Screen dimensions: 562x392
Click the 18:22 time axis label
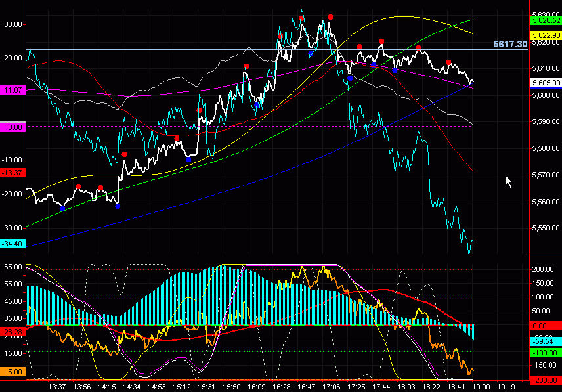pyautogui.click(x=431, y=387)
